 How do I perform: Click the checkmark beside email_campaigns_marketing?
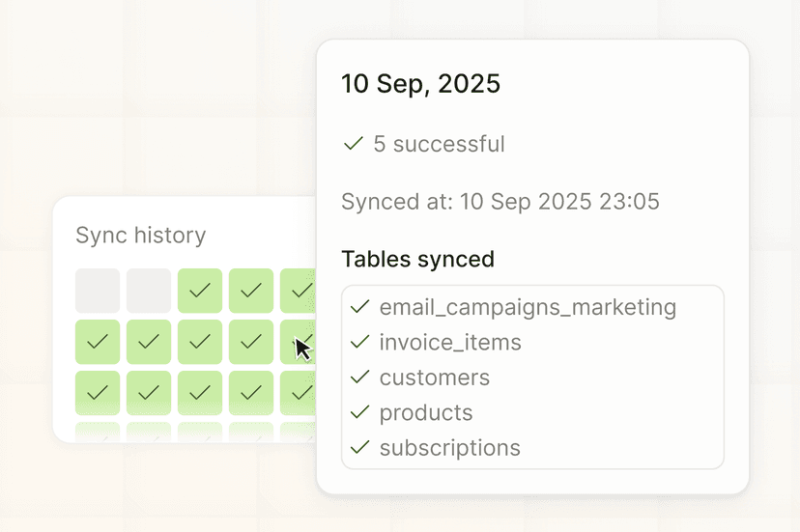coord(360,307)
